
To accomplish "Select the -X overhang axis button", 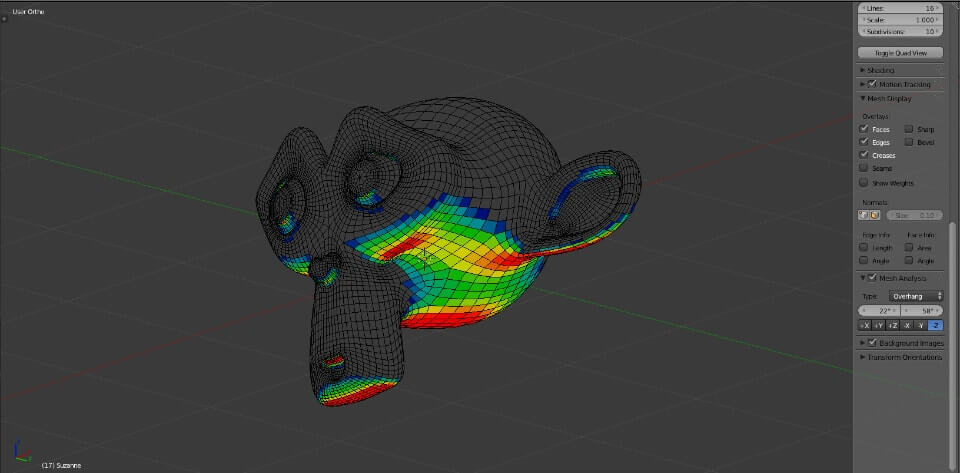I will tap(907, 326).
